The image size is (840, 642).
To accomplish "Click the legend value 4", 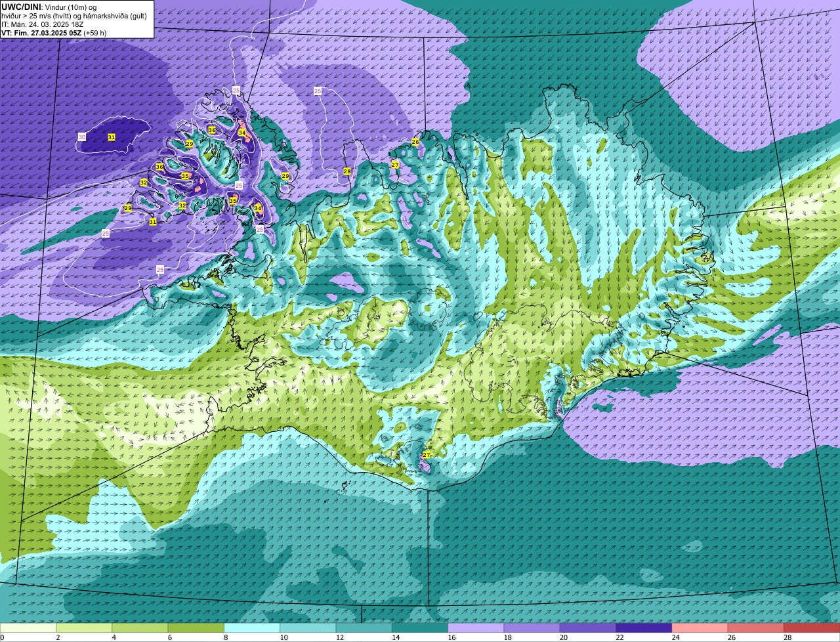I will click(114, 637).
